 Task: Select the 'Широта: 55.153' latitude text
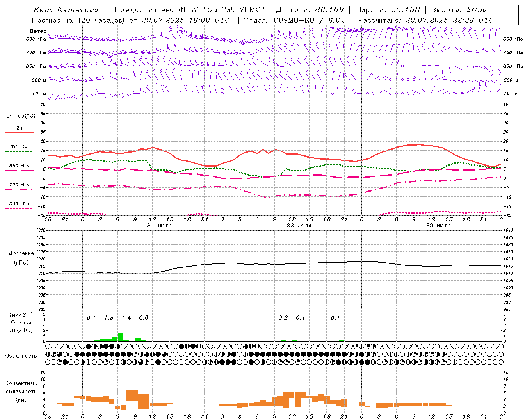coord(388,10)
